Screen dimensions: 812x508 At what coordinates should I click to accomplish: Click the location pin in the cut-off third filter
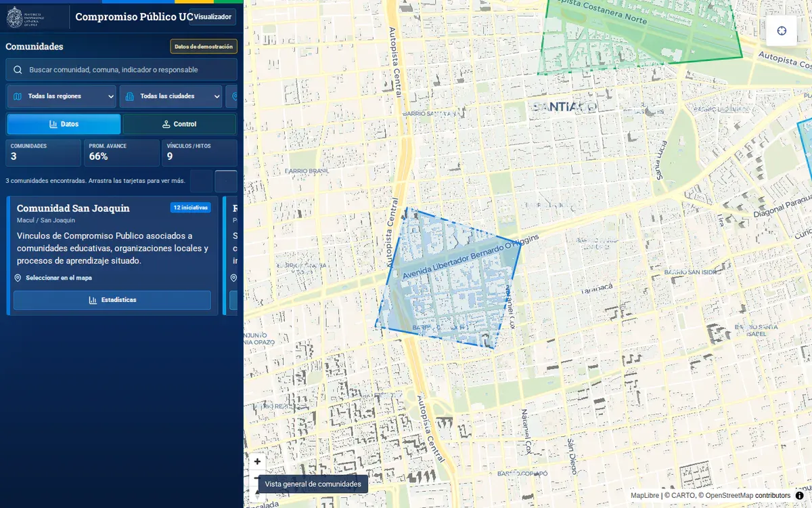click(x=234, y=96)
